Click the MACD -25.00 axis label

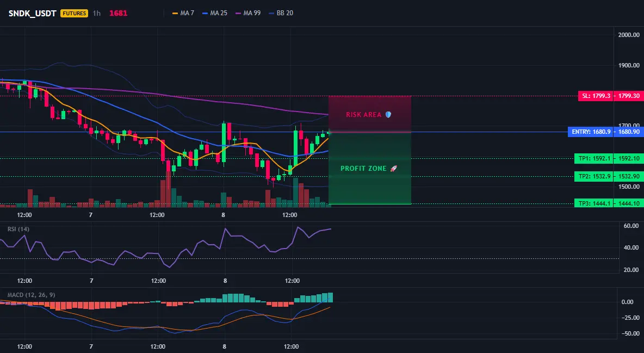630,318
